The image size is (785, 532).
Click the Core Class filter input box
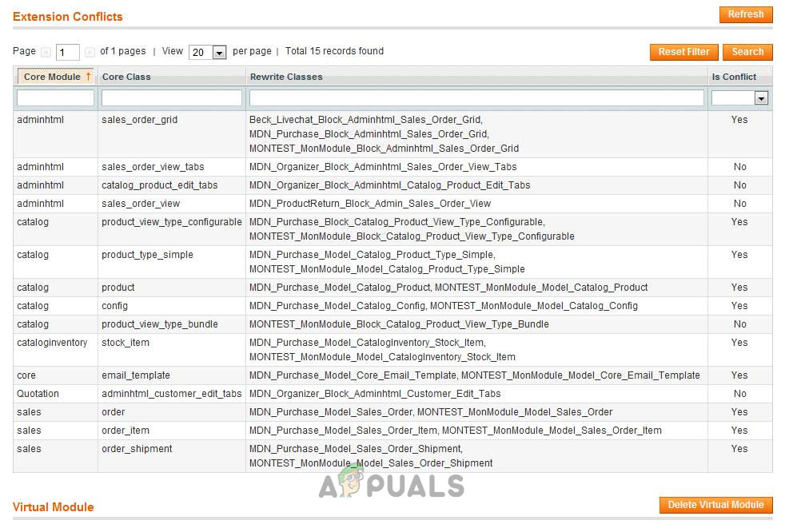point(170,97)
